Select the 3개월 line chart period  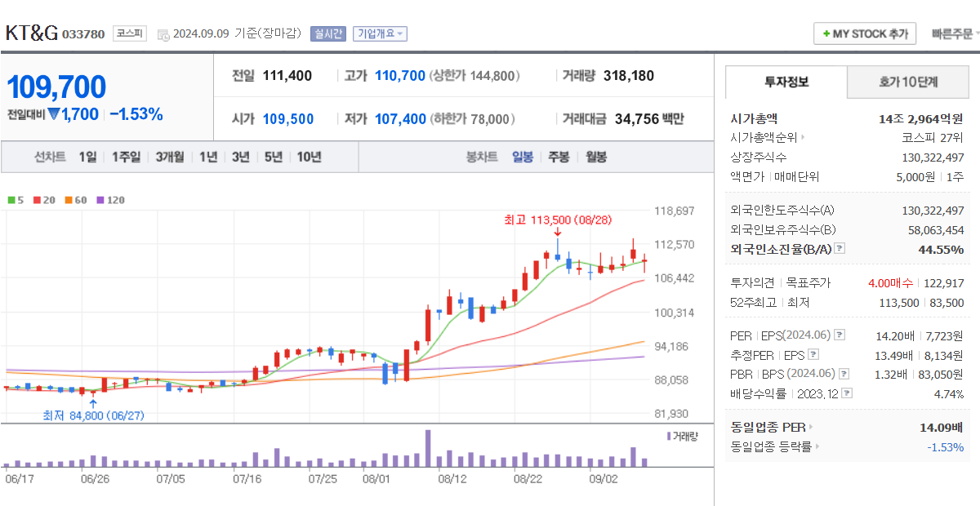[171, 157]
